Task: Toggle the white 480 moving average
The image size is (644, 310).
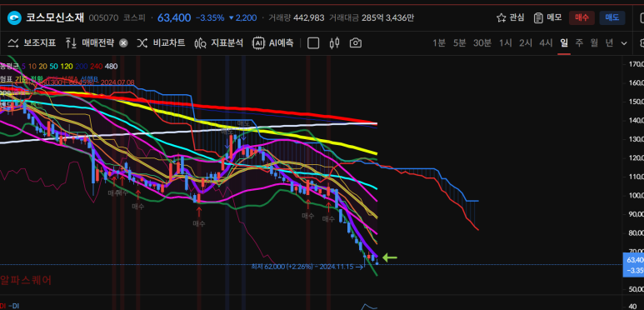Action: pos(111,66)
